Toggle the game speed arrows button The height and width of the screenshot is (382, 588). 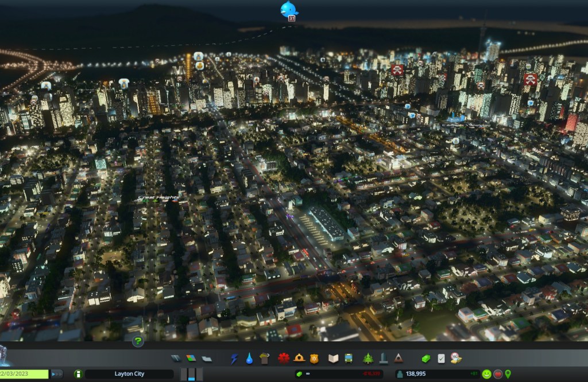pos(57,374)
